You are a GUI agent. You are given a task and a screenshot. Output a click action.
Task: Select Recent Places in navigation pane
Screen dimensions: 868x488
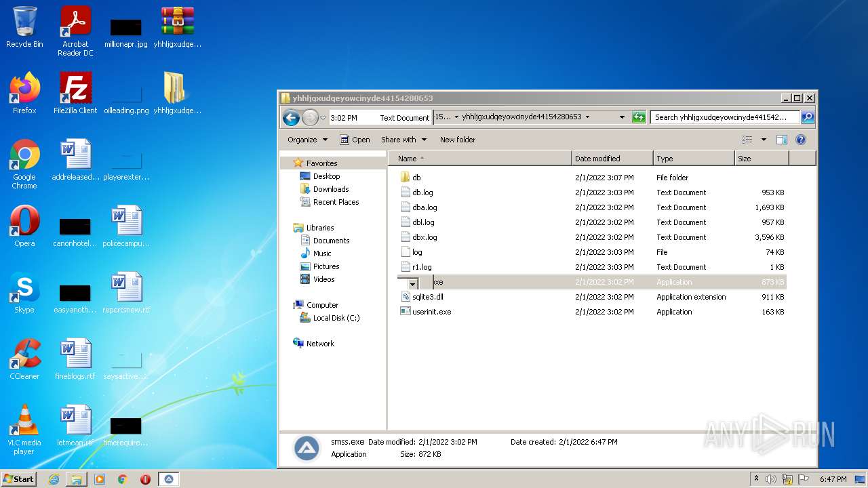336,202
